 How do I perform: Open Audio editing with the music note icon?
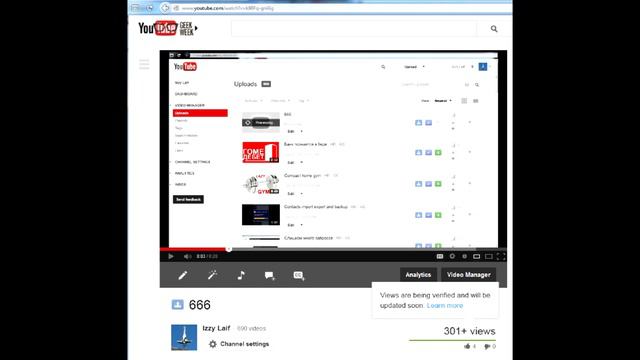pos(241,275)
